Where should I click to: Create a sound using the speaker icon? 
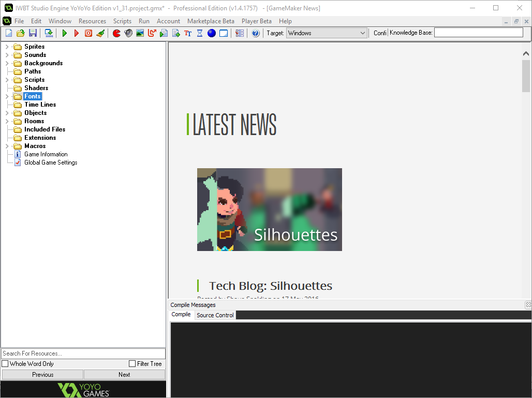(128, 33)
